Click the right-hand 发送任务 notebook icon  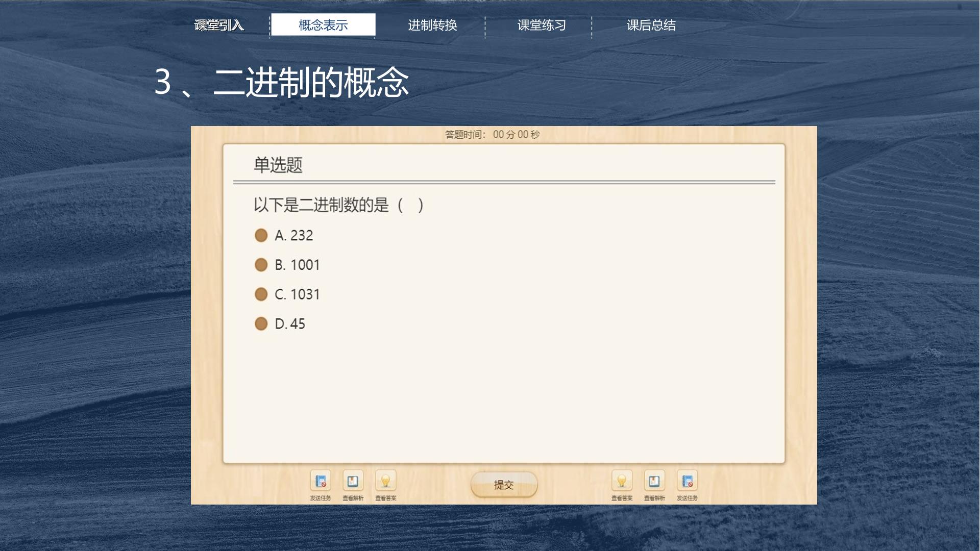coord(687,481)
